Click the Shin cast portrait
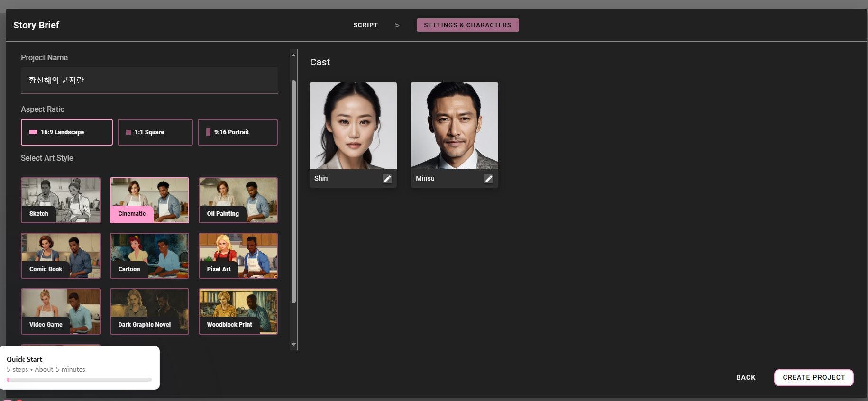Screen dimensions: 868x401 pos(353,126)
